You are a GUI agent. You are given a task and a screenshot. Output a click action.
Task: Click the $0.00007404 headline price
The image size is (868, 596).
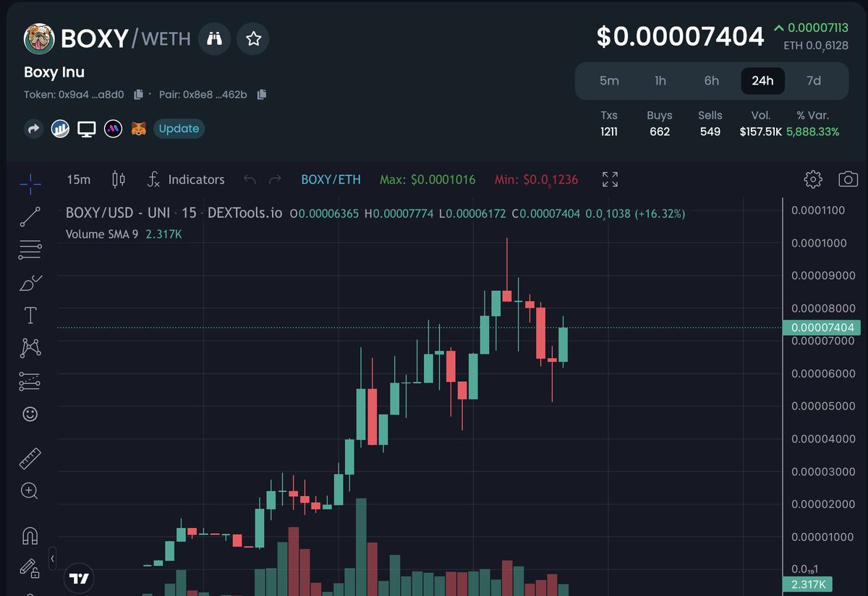(680, 36)
